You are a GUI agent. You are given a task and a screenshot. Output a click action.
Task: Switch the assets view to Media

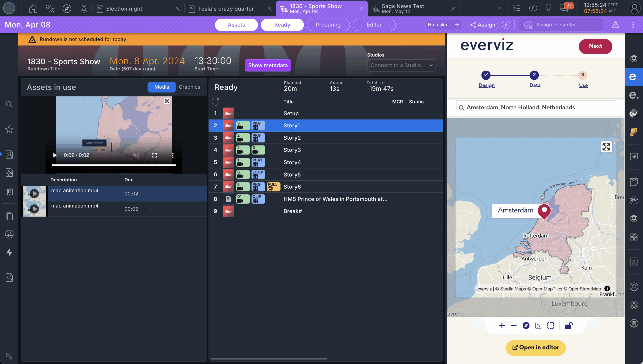click(x=162, y=87)
